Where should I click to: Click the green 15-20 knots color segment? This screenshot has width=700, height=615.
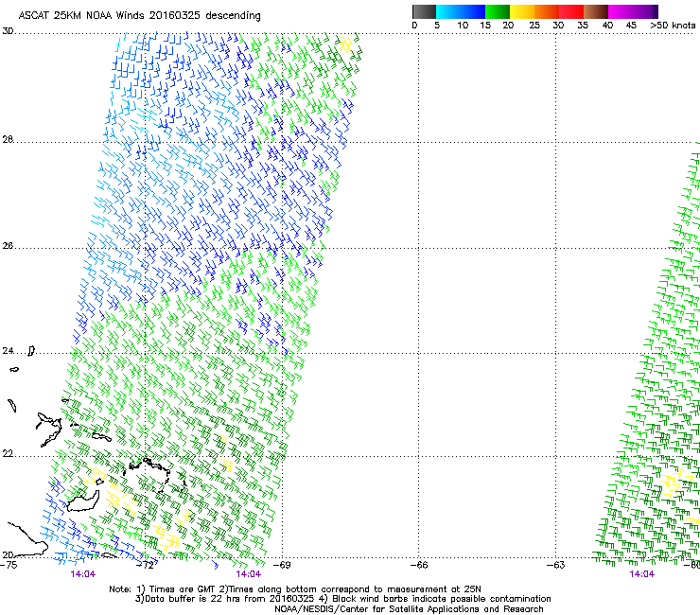pos(498,11)
